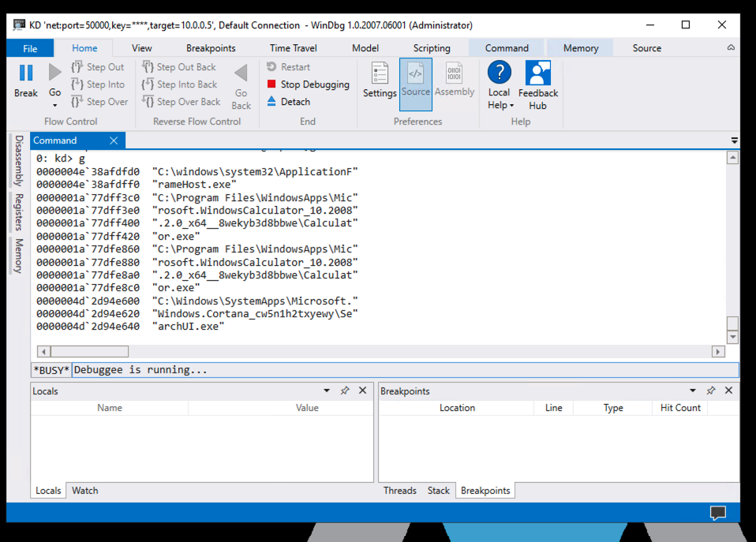The image size is (756, 542).
Task: Click Step Over Back
Action: pos(182,102)
